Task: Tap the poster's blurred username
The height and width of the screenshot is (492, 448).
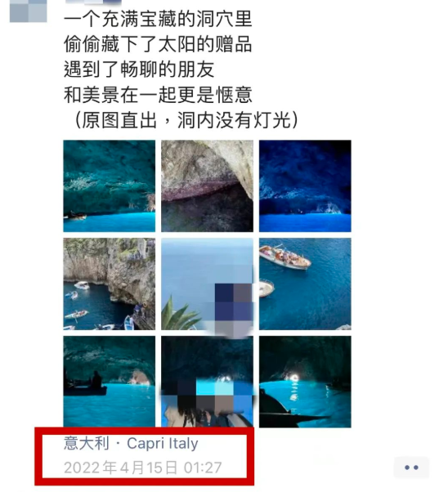Action: pyautogui.click(x=93, y=2)
